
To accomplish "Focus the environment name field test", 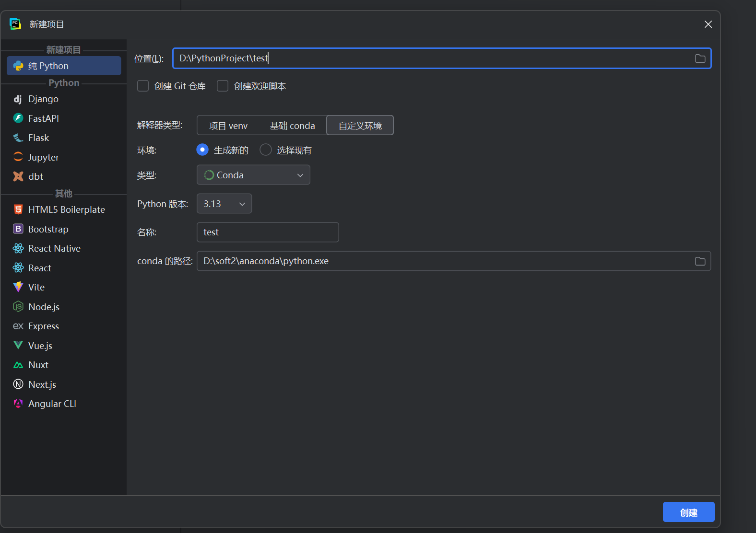I will click(268, 232).
